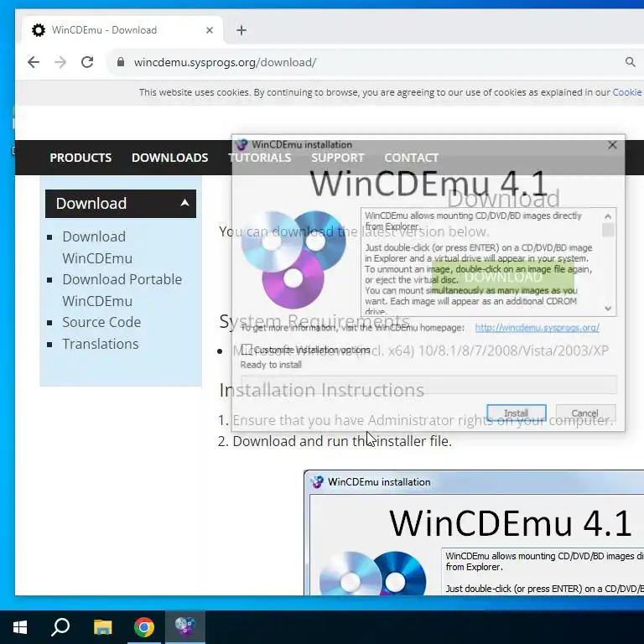Image resolution: width=644 pixels, height=644 pixels.
Task: Reload the page with the refresh icon
Action: pos(87,62)
